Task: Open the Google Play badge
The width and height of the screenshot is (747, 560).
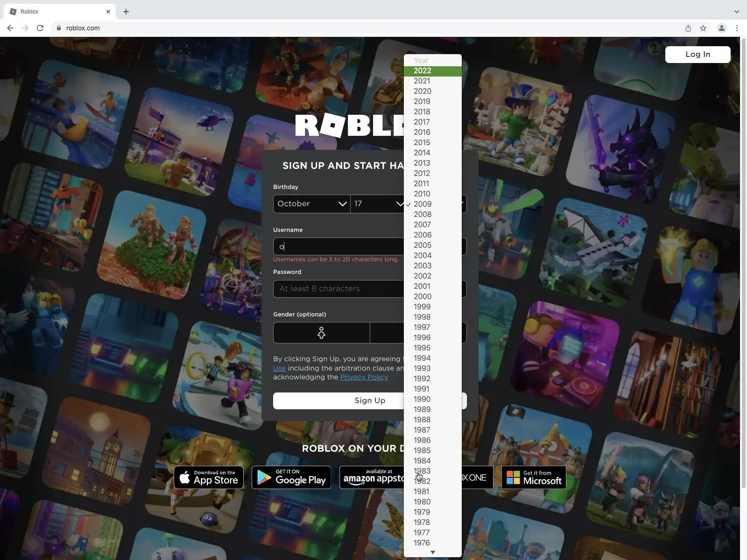Action: coord(291,477)
